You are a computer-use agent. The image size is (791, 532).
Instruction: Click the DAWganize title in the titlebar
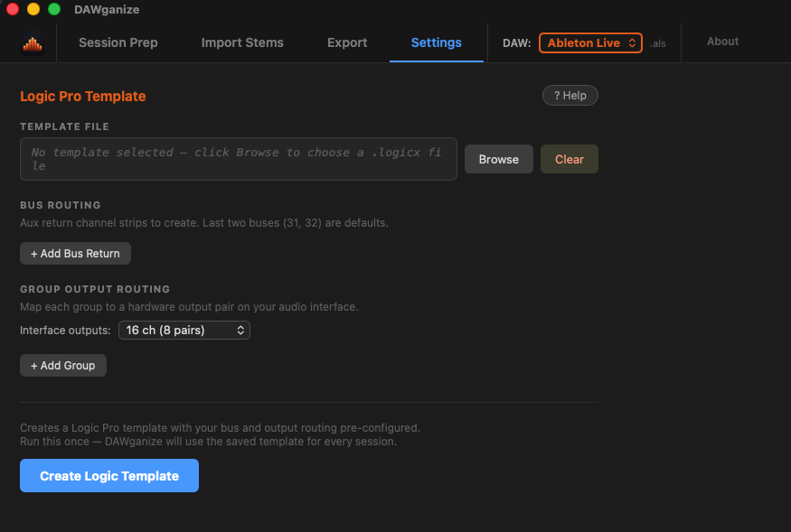click(x=108, y=10)
